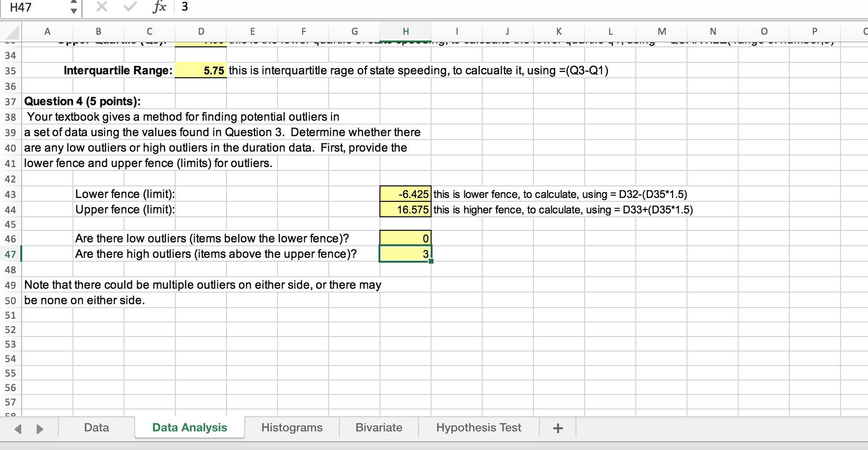This screenshot has width=868, height=450.
Task: Click upper fence value 16.575 cell
Action: point(406,210)
